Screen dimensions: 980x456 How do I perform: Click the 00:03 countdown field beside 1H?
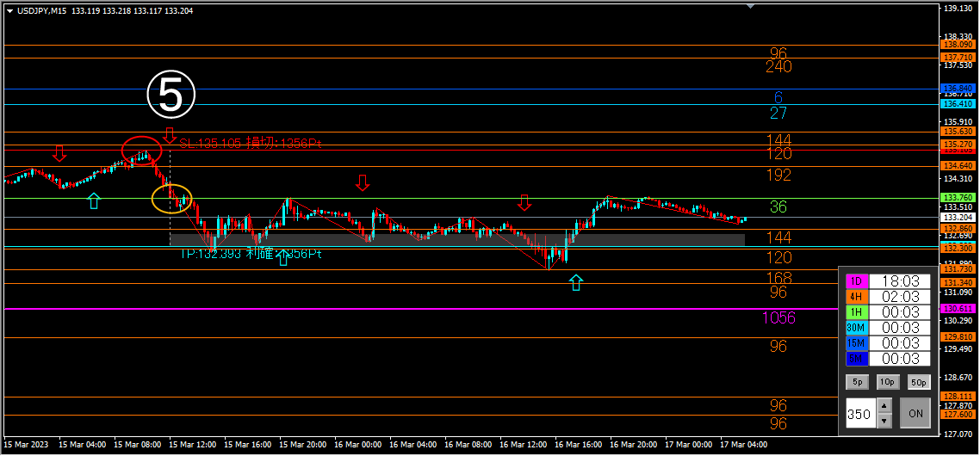tap(899, 312)
